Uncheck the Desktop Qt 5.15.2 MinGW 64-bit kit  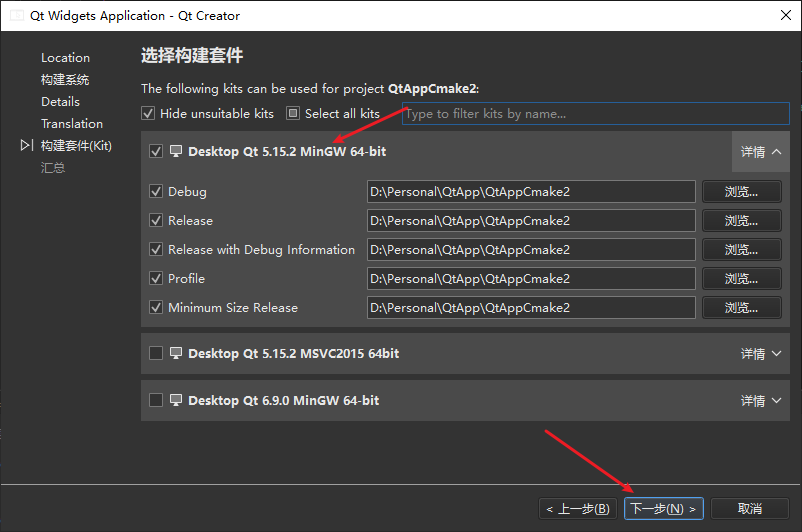155,152
